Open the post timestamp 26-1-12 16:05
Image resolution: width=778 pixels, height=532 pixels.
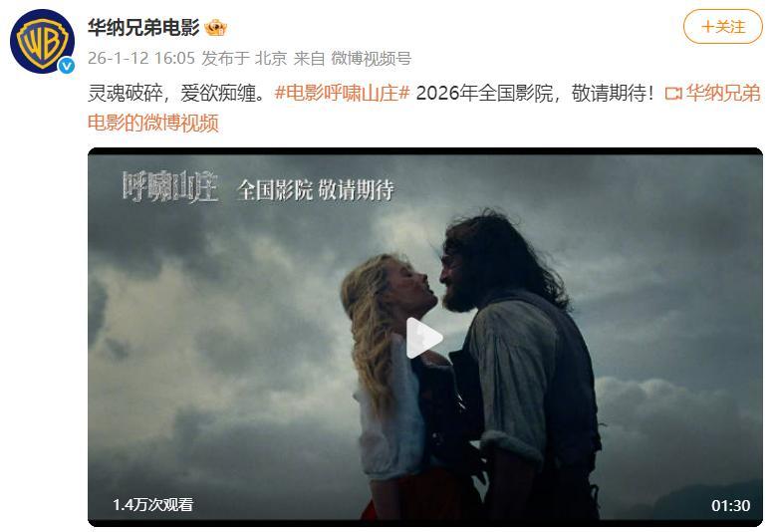click(141, 59)
